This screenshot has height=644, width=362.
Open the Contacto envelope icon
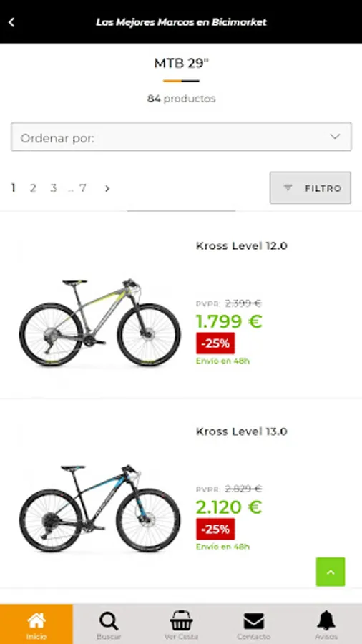tap(254, 621)
